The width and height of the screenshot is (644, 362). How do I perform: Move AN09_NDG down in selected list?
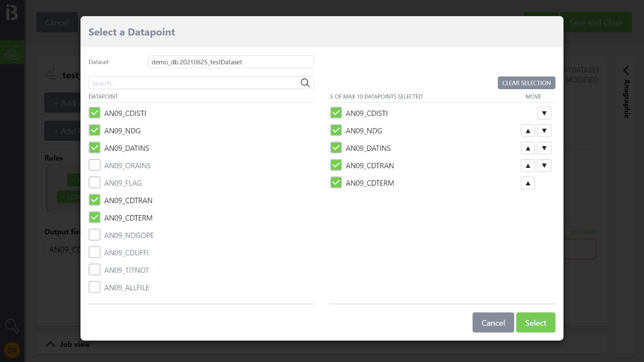[x=544, y=131]
